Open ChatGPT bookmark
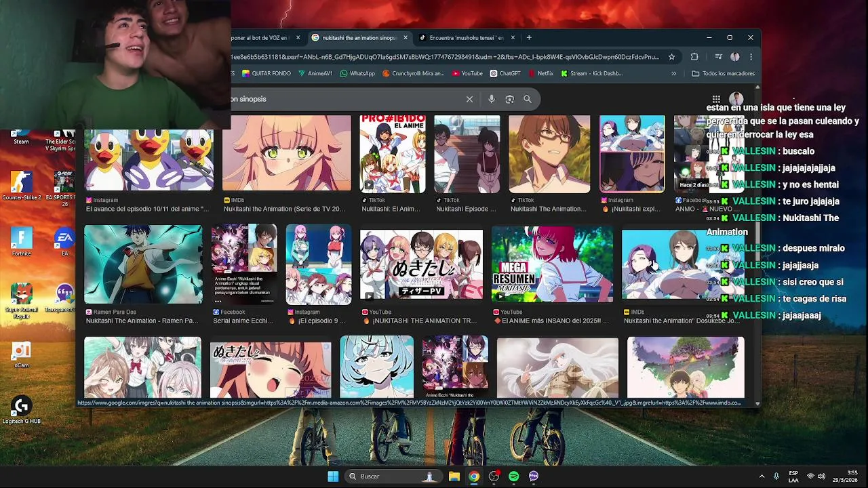Viewport: 868px width, 488px height. [x=505, y=73]
